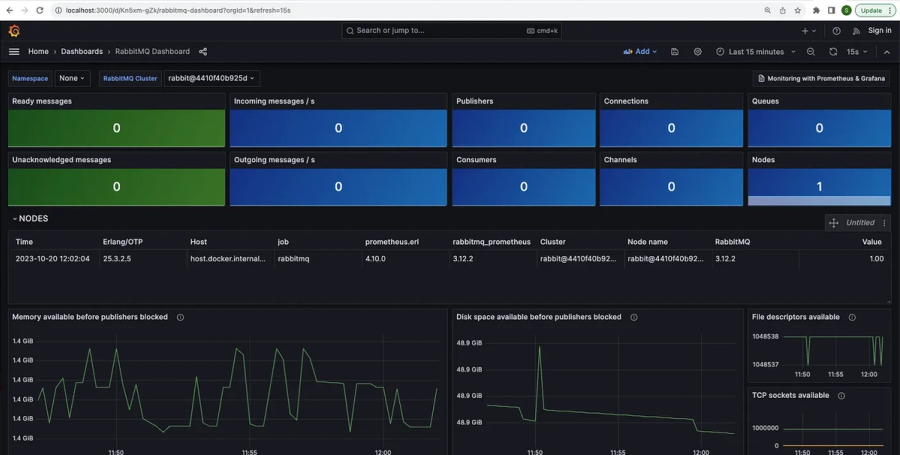Reload the browser page
The image size is (900, 455).
[x=40, y=10]
